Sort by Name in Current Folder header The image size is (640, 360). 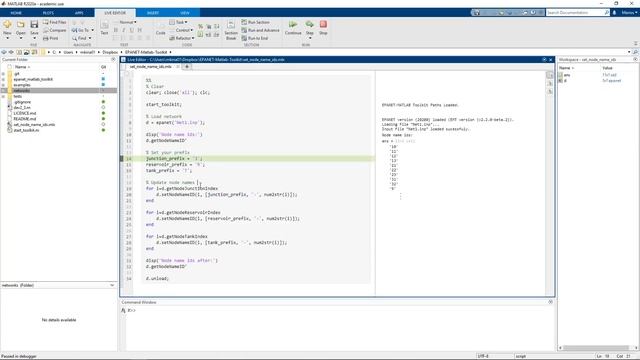point(22,67)
